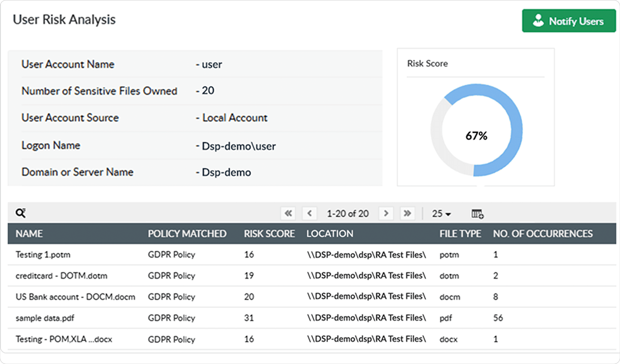Go to the first page of results
The width and height of the screenshot is (620, 364).
point(288,214)
